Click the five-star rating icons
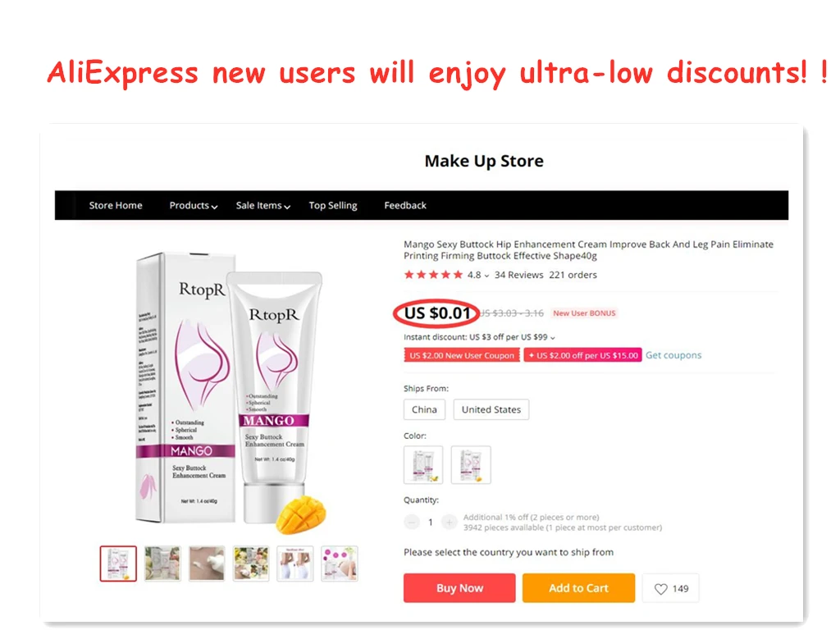This screenshot has height=630, width=840. [x=433, y=275]
